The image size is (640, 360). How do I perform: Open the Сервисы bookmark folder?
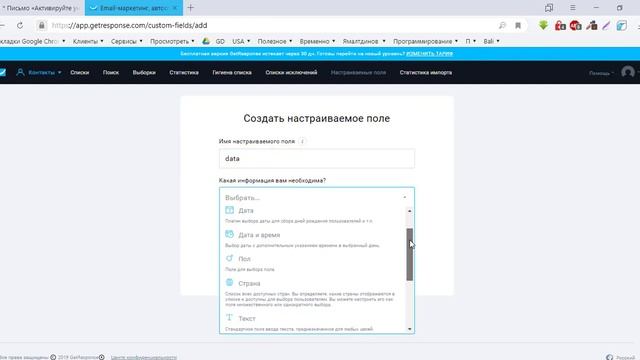pos(127,41)
